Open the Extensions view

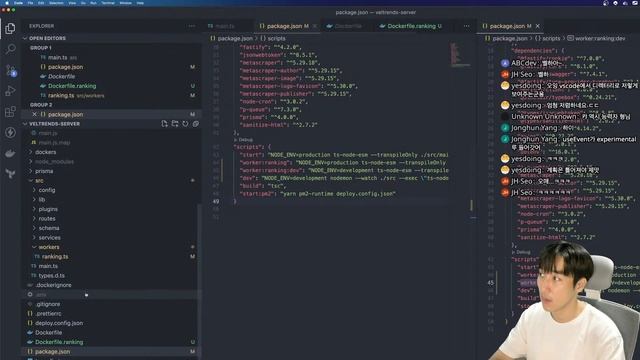pyautogui.click(x=10, y=111)
